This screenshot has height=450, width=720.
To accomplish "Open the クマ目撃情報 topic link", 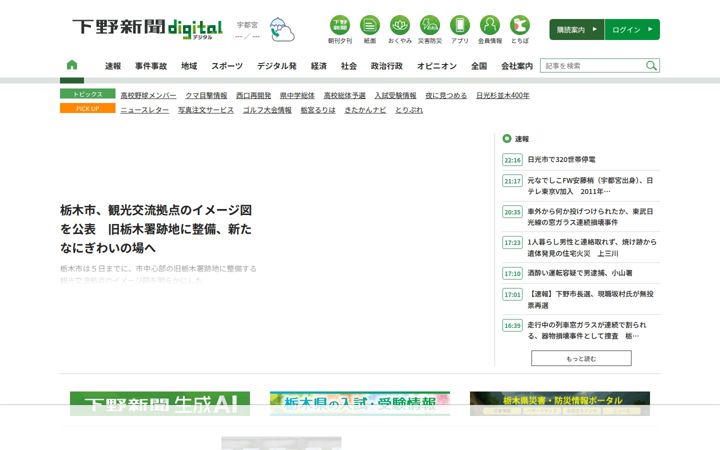I will 206,96.
